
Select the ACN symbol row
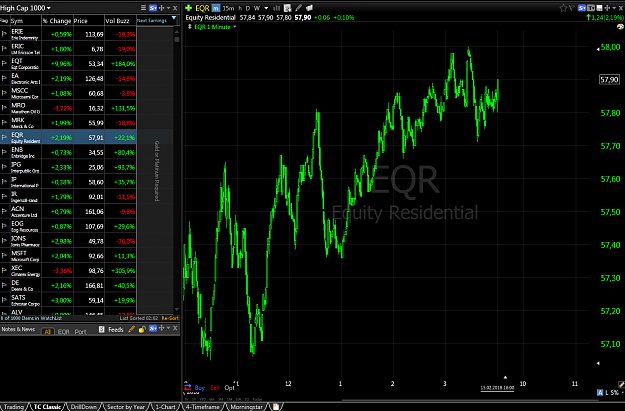pos(68,211)
